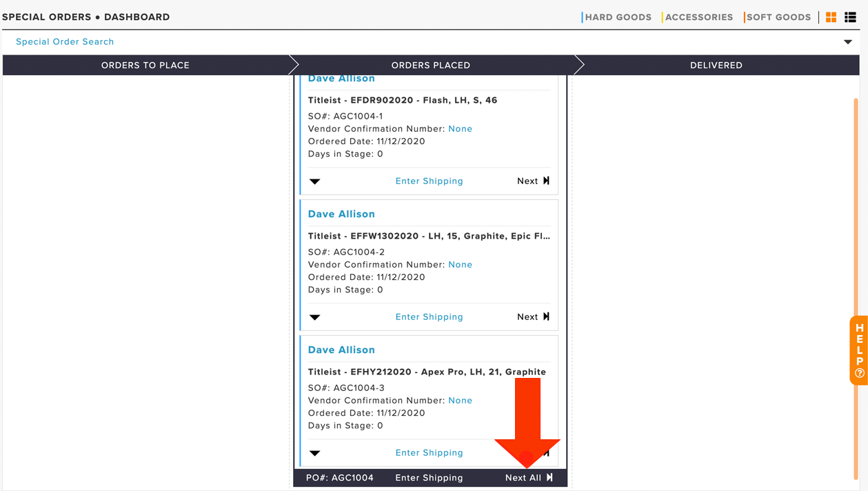The width and height of the screenshot is (868, 491).
Task: Select the Soft Goods filter
Action: pos(778,17)
